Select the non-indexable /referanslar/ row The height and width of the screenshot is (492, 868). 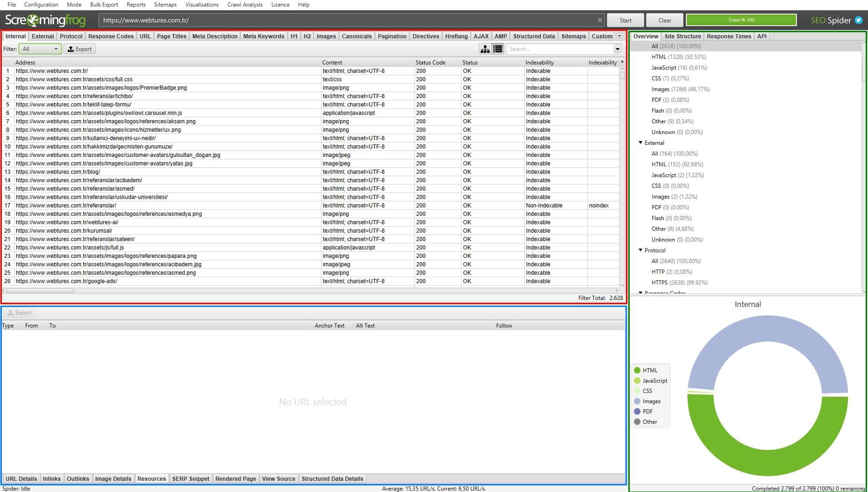click(311, 206)
